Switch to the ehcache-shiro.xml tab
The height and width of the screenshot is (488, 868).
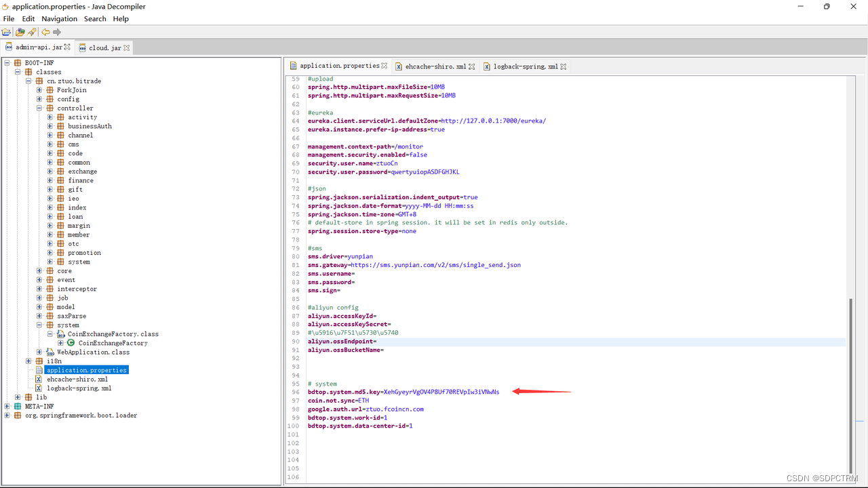pos(435,66)
